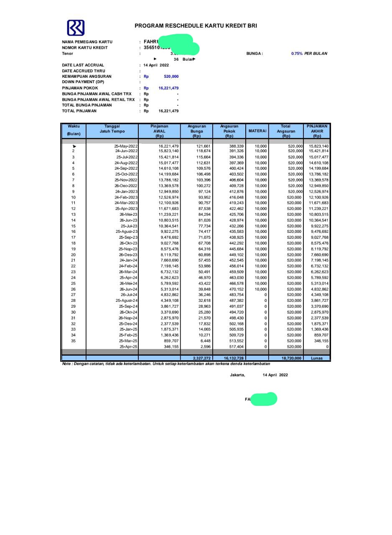
Task: Click the total interest "2,327,272"
Action: point(202,358)
